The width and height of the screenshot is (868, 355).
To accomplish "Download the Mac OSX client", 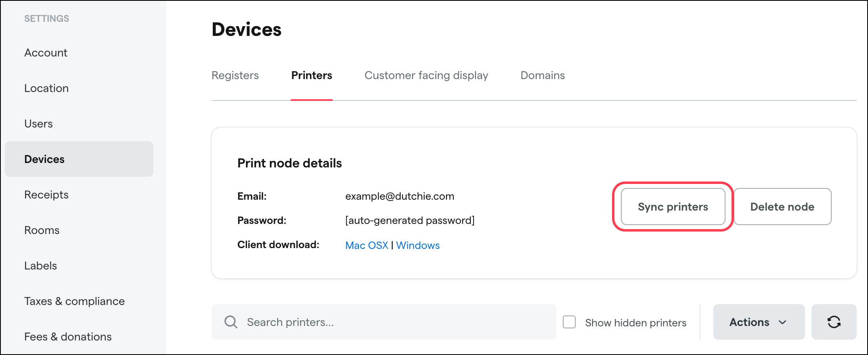I will 367,245.
